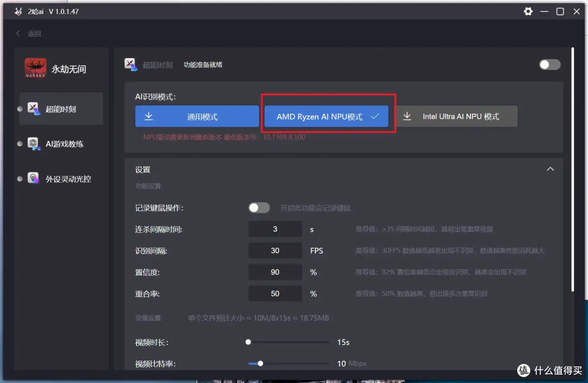Click the back arrow chevron icon
The width and height of the screenshot is (588, 383).
coord(17,33)
